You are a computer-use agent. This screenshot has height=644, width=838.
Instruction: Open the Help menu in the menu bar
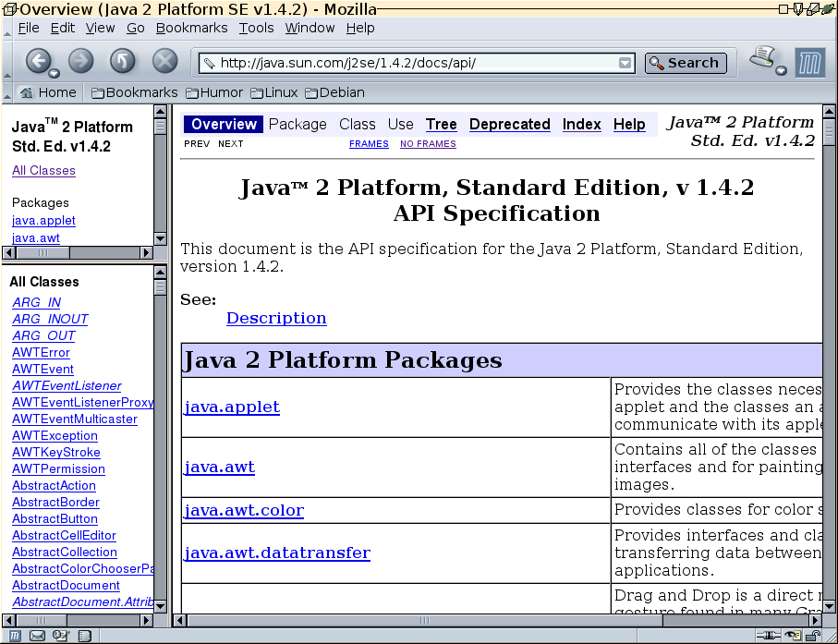pyautogui.click(x=359, y=28)
